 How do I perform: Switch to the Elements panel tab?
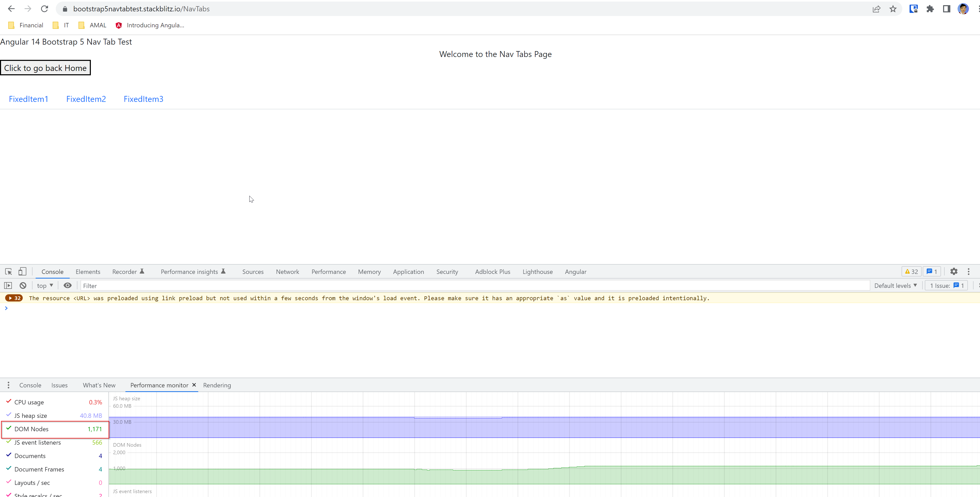click(88, 272)
